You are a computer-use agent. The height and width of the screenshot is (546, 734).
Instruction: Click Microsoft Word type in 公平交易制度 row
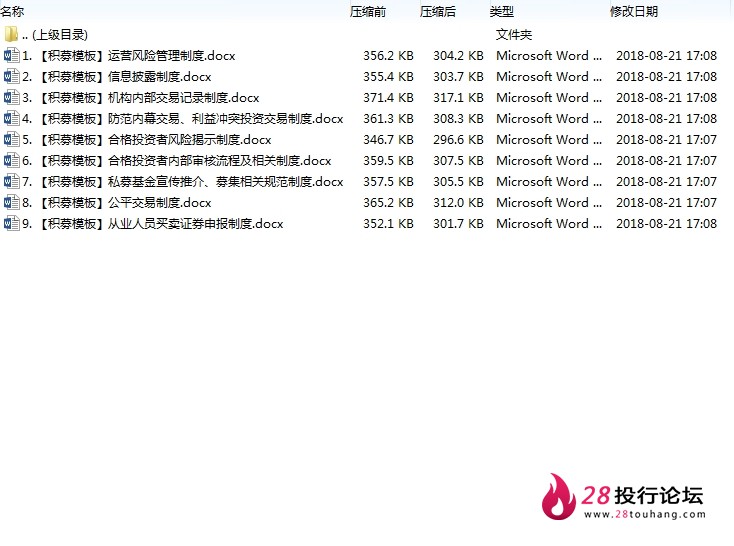tap(549, 203)
